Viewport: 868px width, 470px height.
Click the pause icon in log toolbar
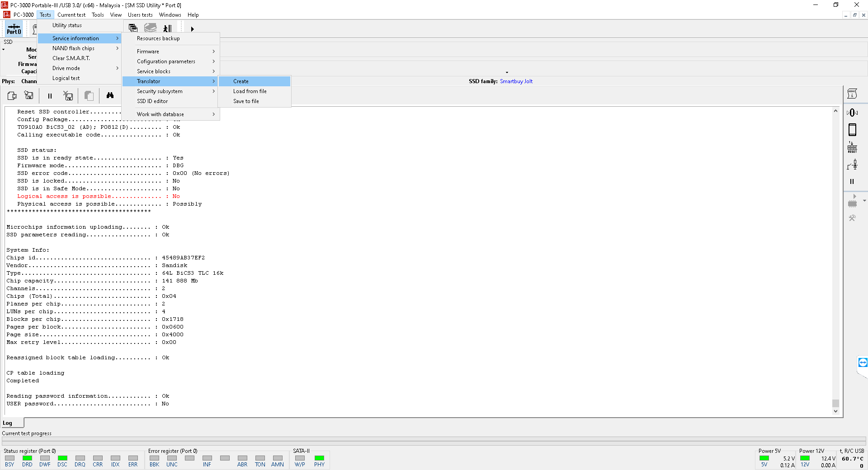50,96
